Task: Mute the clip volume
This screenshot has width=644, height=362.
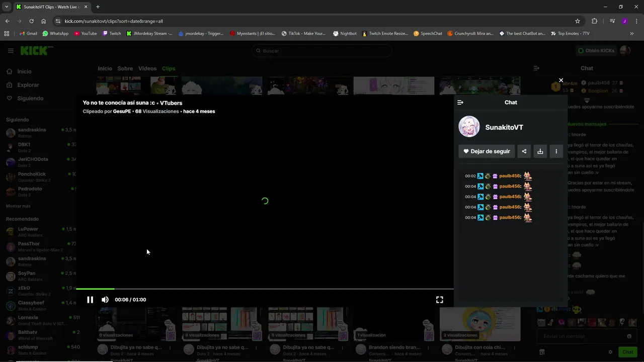Action: (x=105, y=300)
